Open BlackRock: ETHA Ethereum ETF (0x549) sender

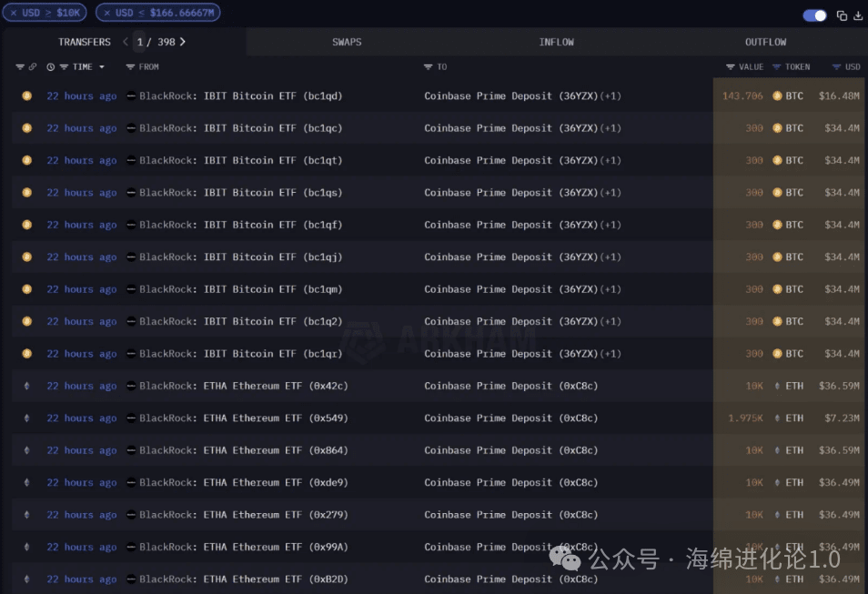pyautogui.click(x=244, y=418)
